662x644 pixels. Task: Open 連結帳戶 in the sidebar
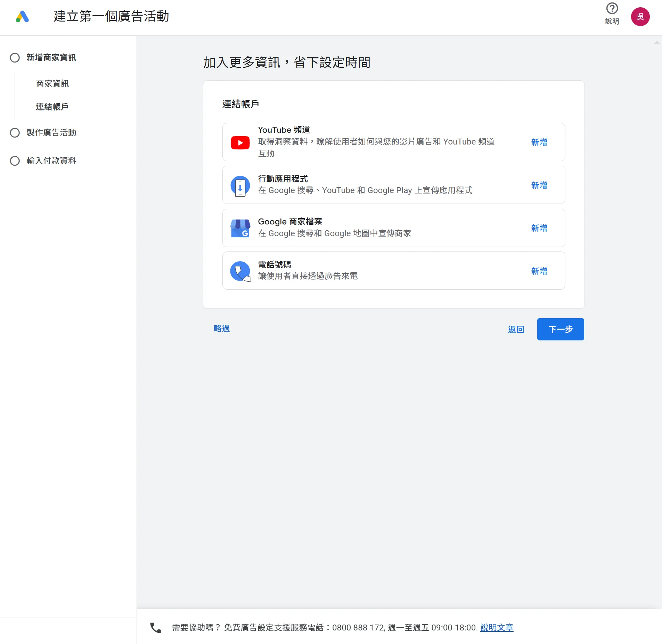pos(52,107)
